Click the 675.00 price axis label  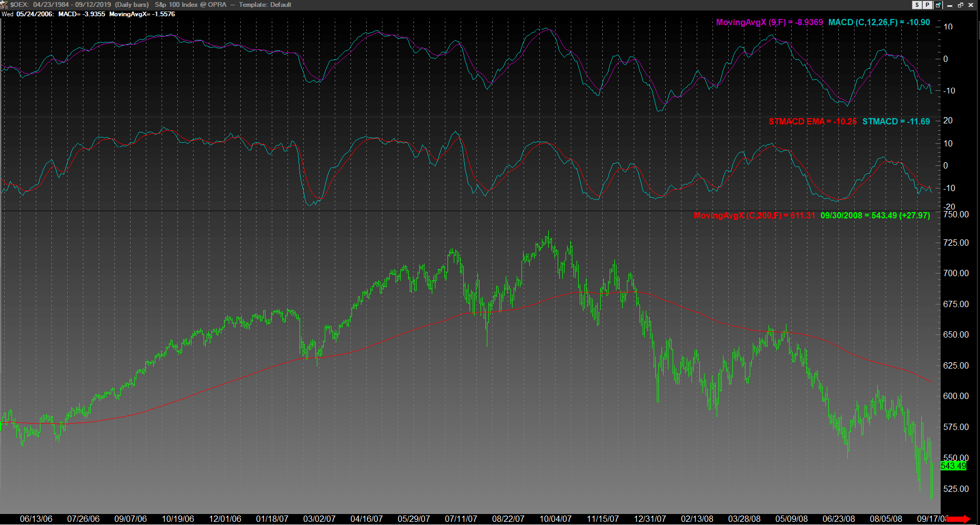[956, 304]
